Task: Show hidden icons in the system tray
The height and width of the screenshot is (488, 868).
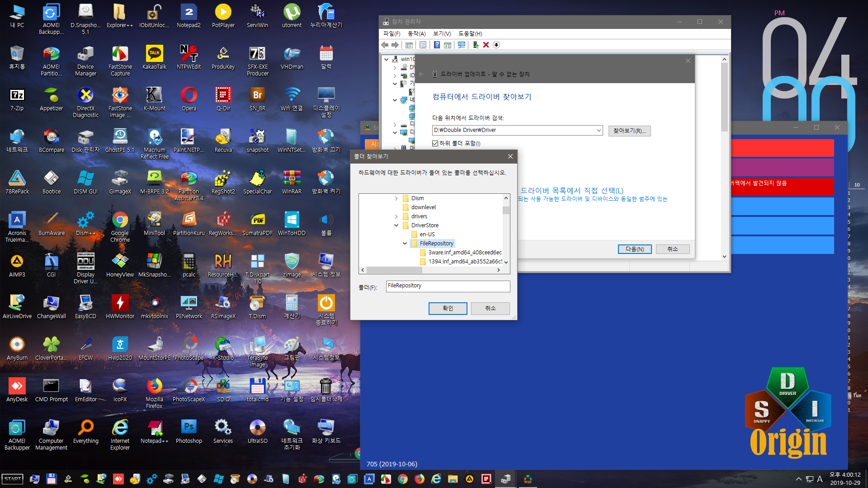Action: (798, 479)
